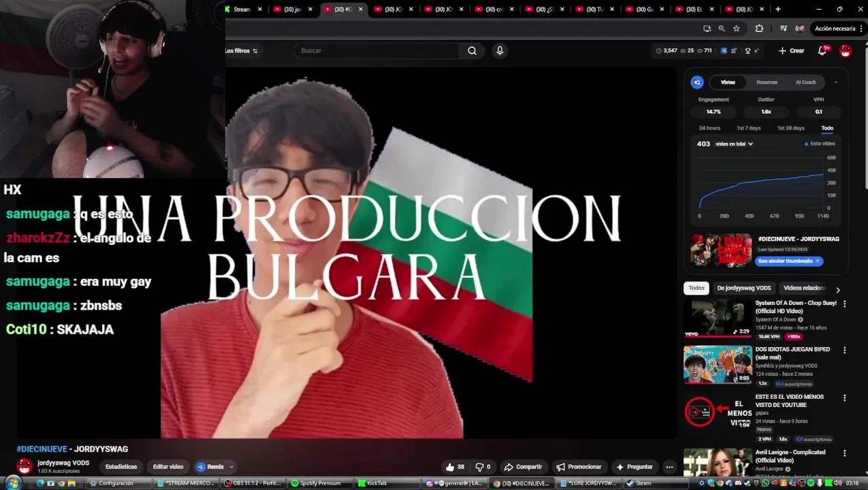Toggle the Este video chart legend

tap(820, 144)
